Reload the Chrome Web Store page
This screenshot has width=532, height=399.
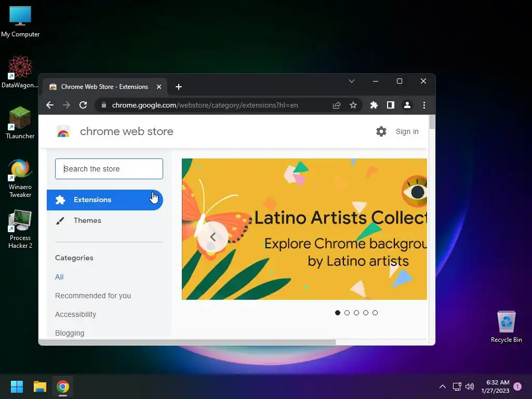pyautogui.click(x=83, y=105)
